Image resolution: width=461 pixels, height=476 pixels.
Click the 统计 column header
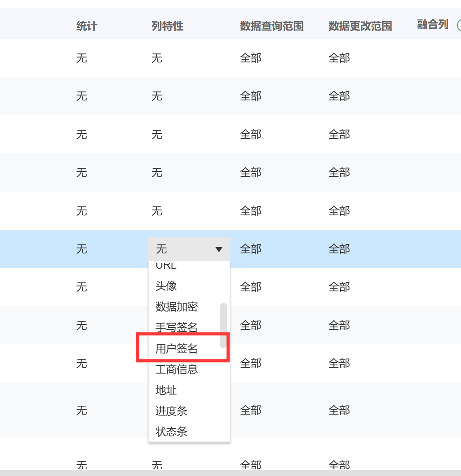[87, 26]
